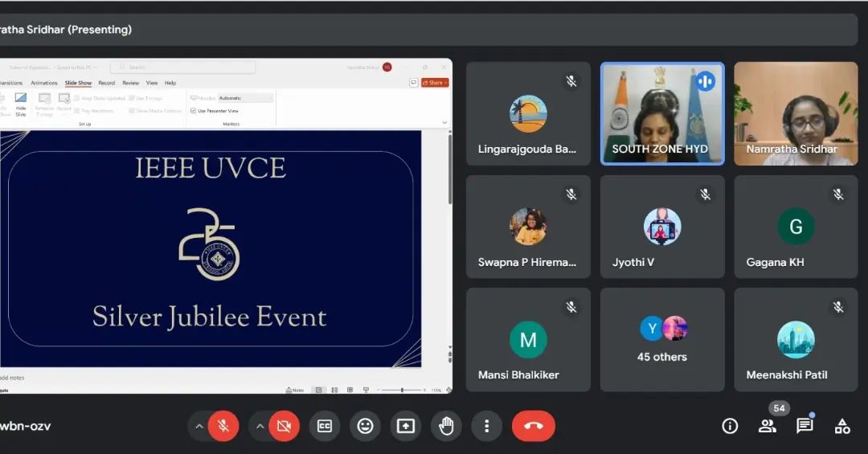Open the Record tab in PowerPoint
This screenshot has height=454, width=868.
pyautogui.click(x=106, y=83)
